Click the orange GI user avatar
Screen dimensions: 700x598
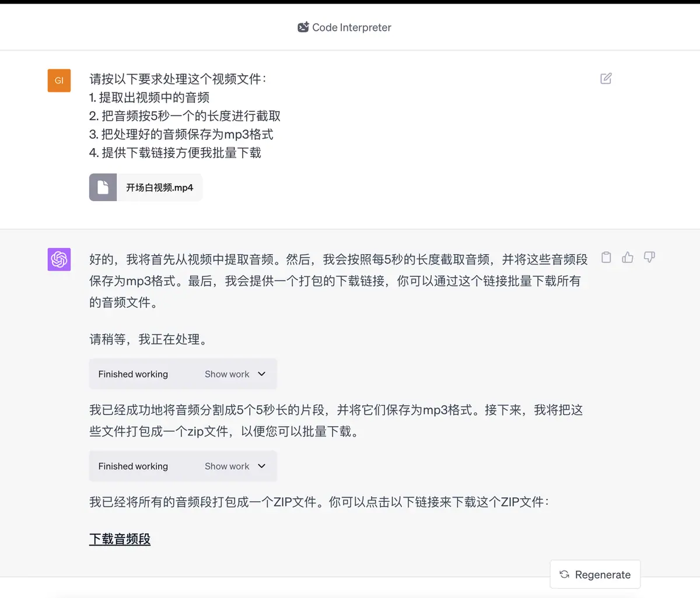59,80
